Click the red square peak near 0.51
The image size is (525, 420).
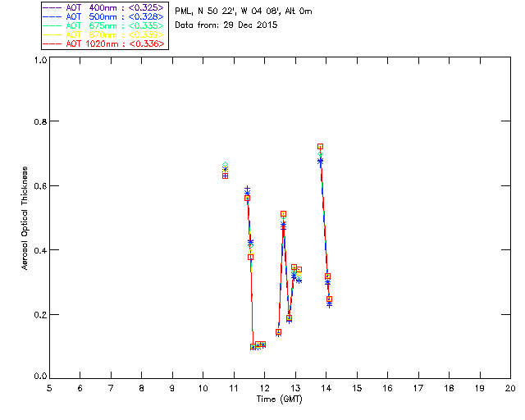point(283,213)
